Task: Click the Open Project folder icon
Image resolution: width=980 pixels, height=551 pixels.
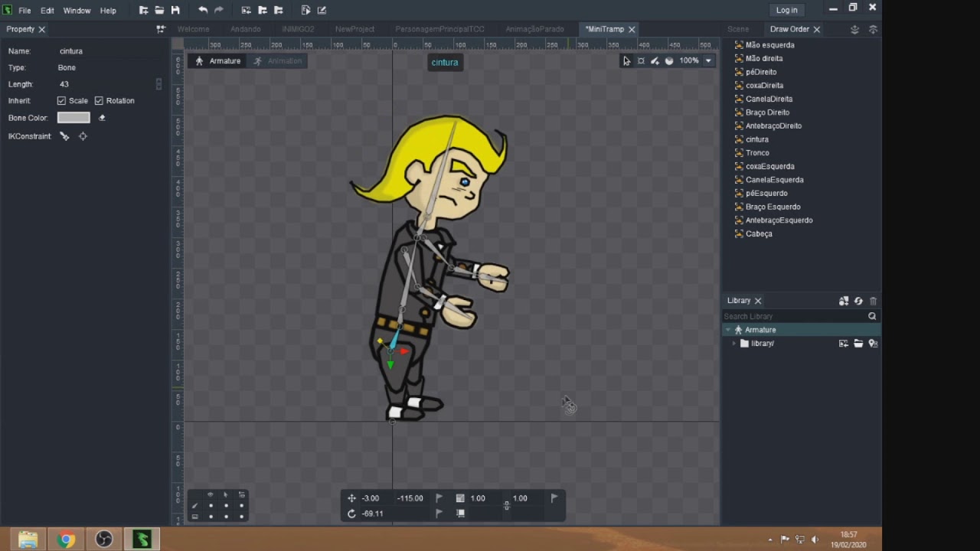Action: click(x=159, y=10)
